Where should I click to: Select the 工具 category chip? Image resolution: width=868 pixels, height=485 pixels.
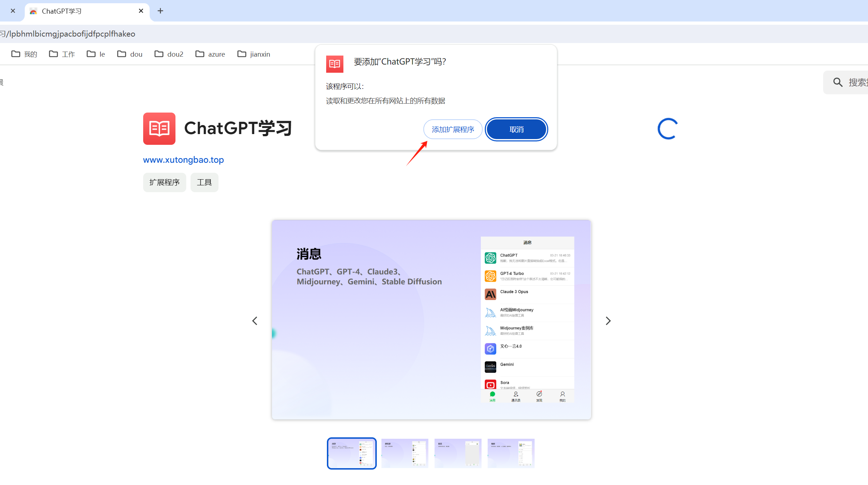pyautogui.click(x=204, y=182)
